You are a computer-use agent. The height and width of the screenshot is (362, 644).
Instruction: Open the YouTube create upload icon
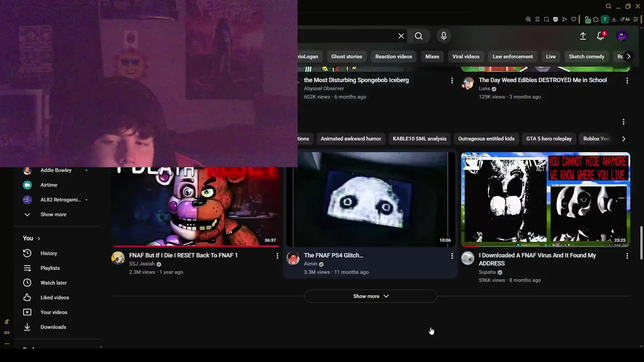pos(583,36)
